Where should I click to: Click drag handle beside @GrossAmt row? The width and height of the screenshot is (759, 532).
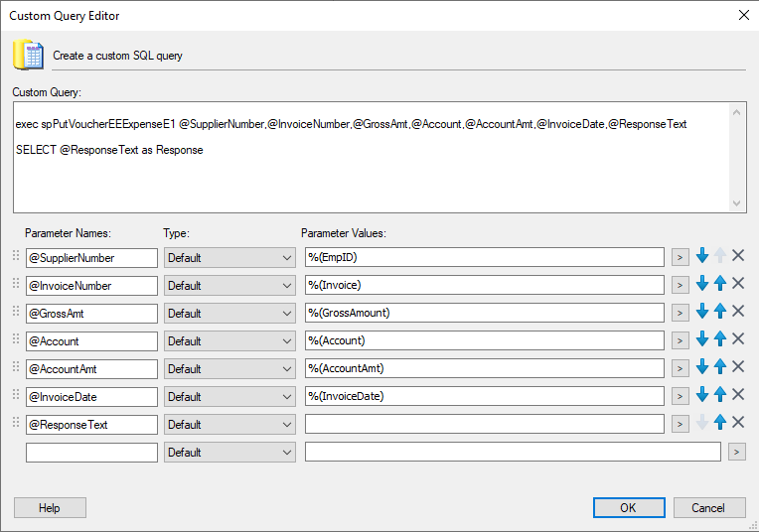coord(15,313)
